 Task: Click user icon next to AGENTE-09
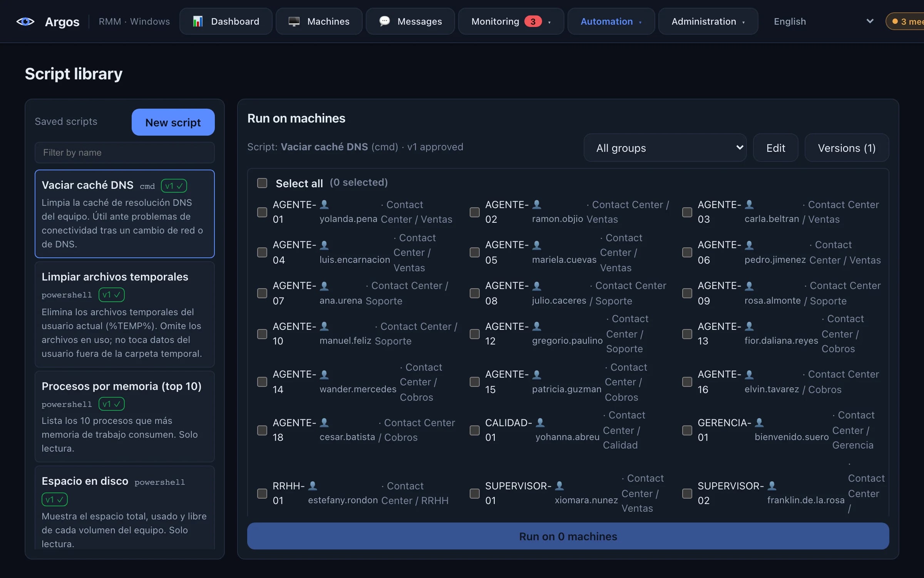pos(749,286)
